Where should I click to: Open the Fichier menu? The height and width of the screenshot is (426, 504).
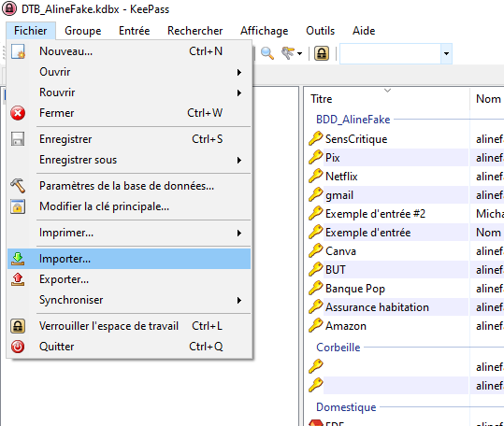tap(31, 31)
